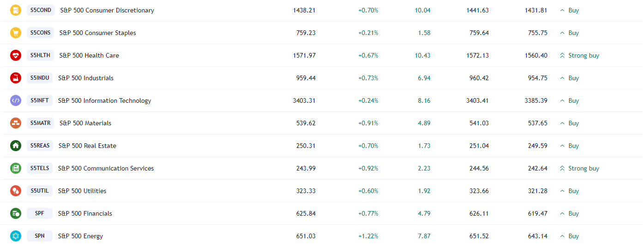Click the Energy sector icon
This screenshot has width=644, height=247.
16,236
